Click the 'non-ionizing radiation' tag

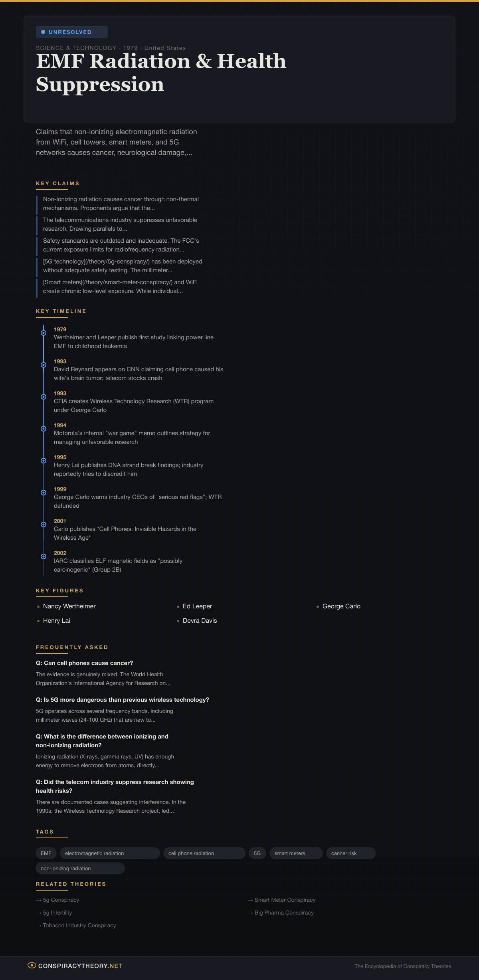(x=80, y=868)
